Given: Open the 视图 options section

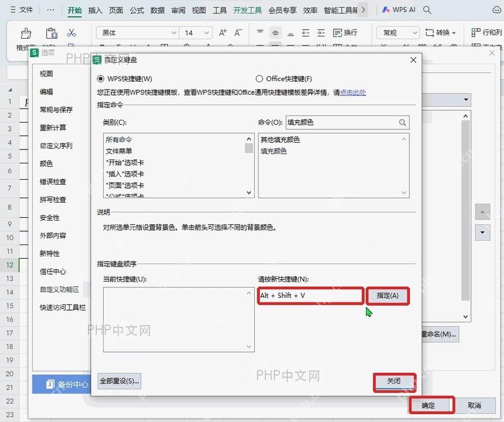Looking at the screenshot, I should [46, 74].
